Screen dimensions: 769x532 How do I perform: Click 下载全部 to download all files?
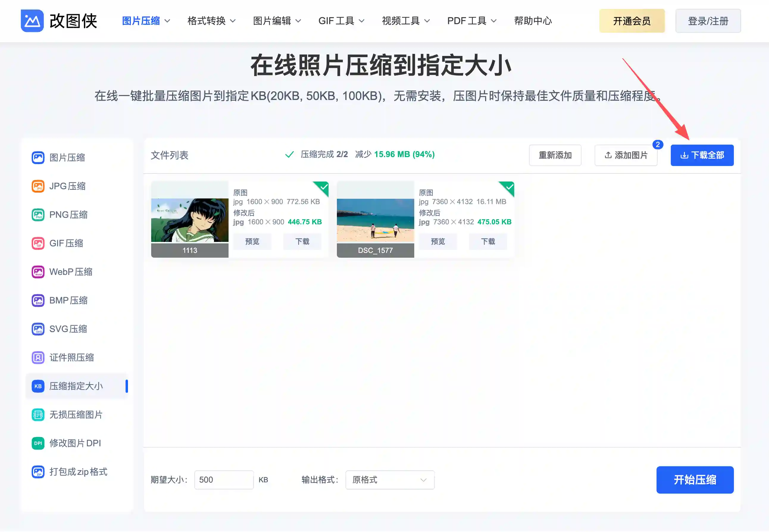[x=702, y=155]
